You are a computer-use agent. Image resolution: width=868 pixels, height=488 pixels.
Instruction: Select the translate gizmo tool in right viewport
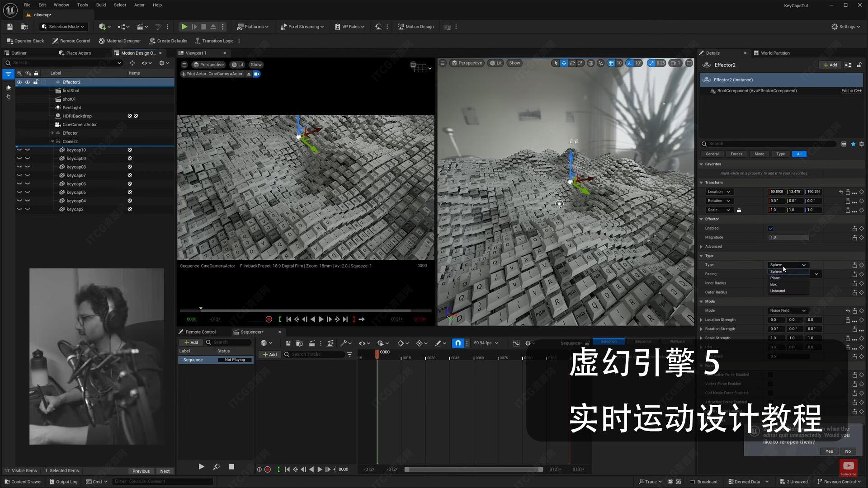[564, 63]
